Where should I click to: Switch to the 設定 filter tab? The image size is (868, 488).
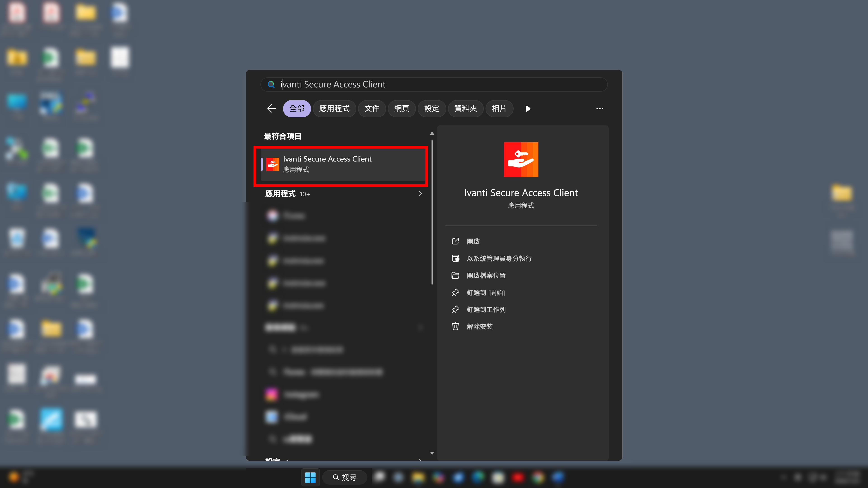[x=432, y=108]
